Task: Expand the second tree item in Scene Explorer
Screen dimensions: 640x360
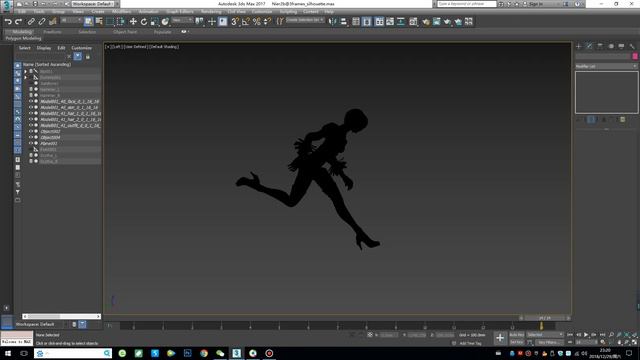Action: pyautogui.click(x=25, y=77)
